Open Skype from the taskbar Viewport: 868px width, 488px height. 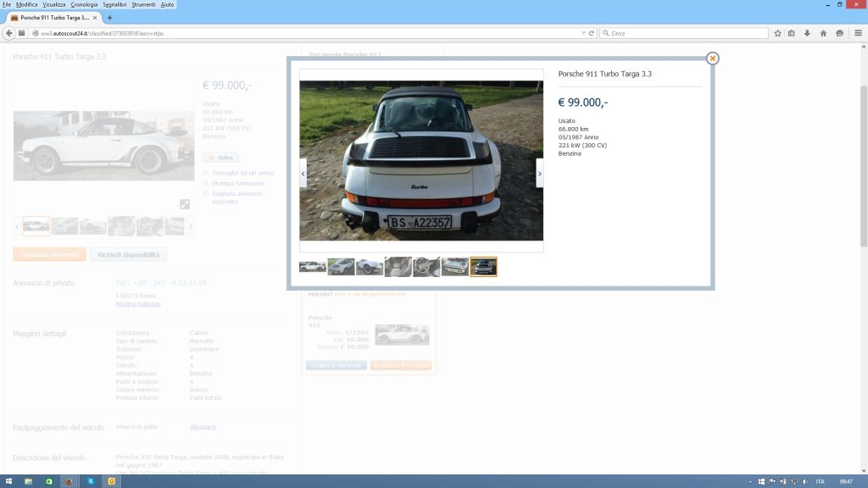[x=90, y=481]
